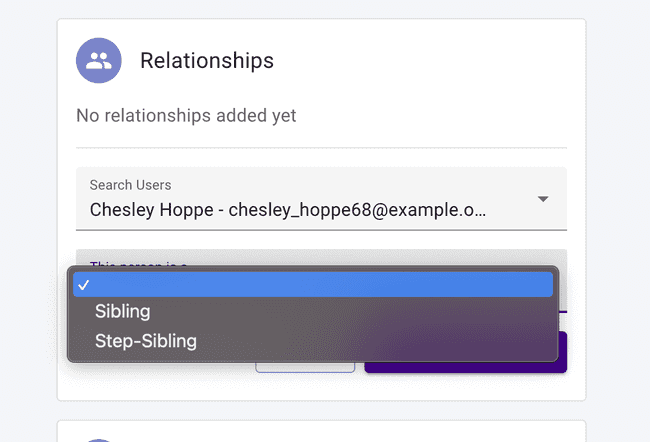Select the blank highlighted option

(312, 285)
